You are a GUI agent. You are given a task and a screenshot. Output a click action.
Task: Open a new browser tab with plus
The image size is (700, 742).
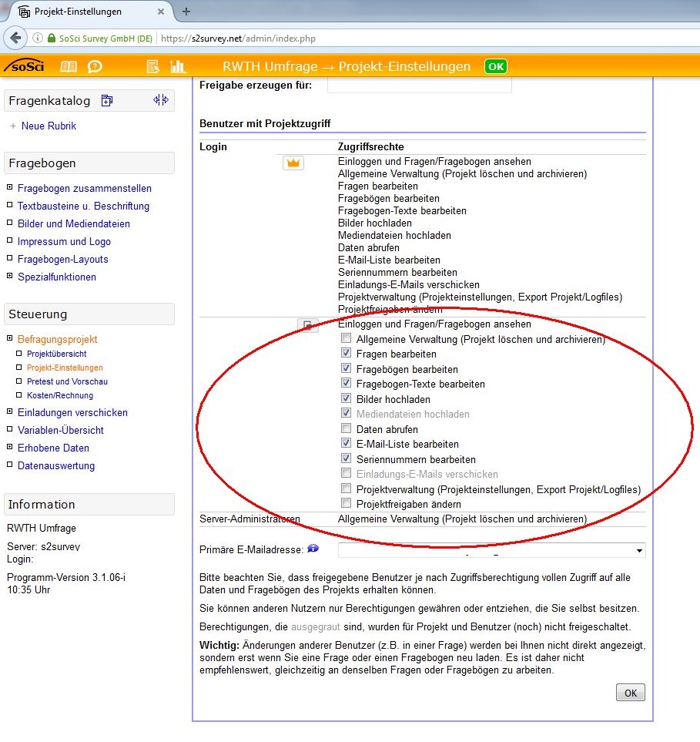point(186,12)
